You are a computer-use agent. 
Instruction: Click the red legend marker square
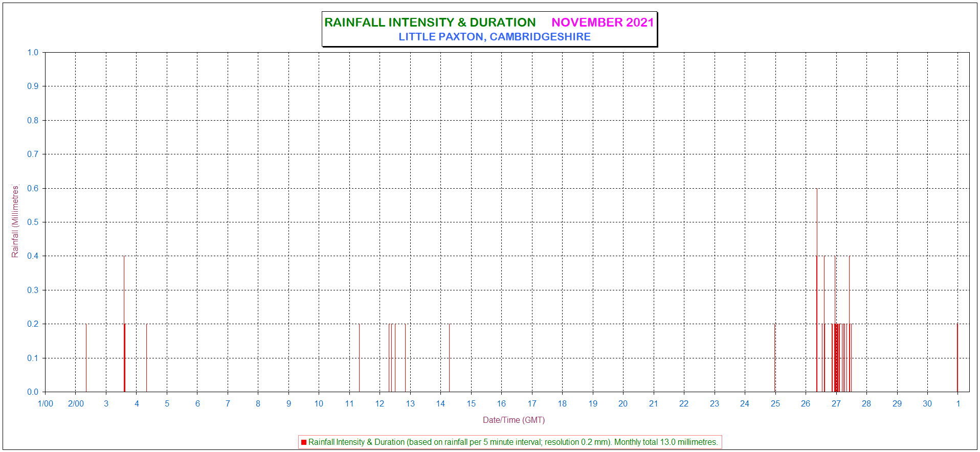click(304, 442)
